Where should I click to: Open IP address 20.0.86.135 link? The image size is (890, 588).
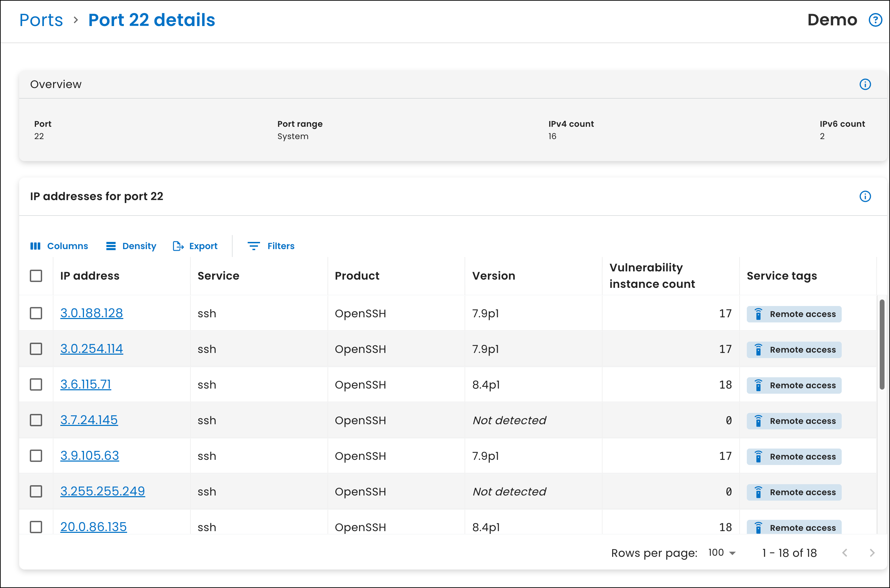coord(93,527)
